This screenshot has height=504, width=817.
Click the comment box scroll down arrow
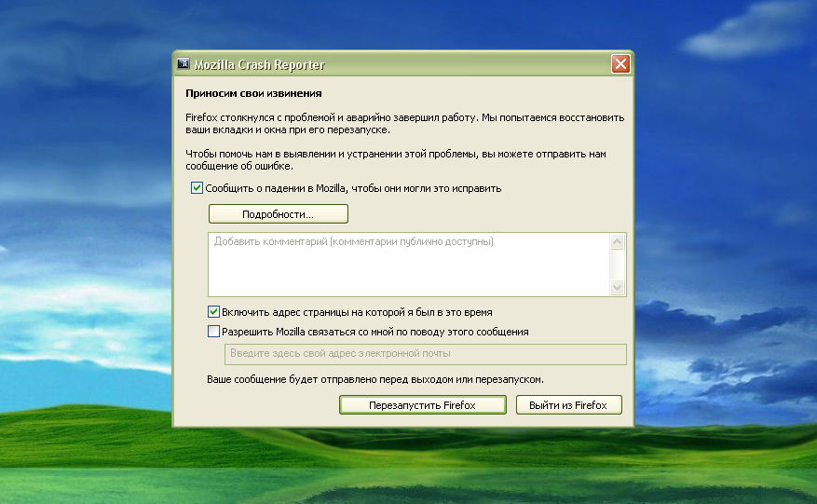point(618,287)
